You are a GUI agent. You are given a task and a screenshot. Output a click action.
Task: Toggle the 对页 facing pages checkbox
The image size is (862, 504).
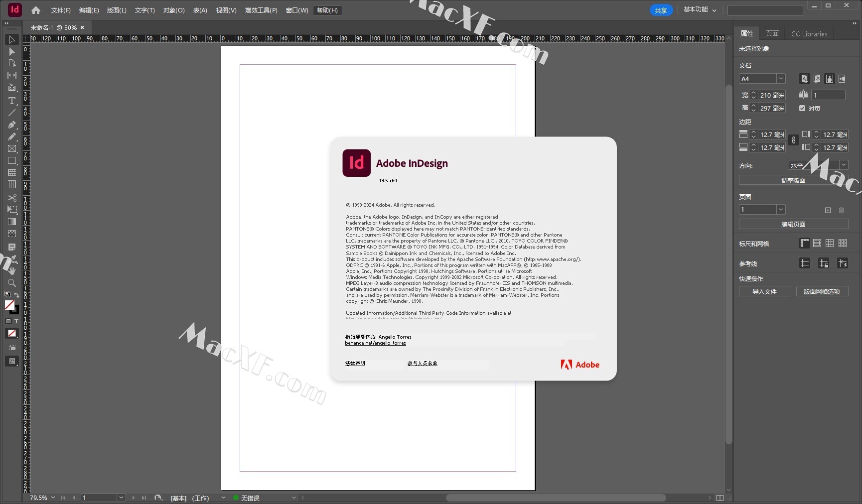802,108
